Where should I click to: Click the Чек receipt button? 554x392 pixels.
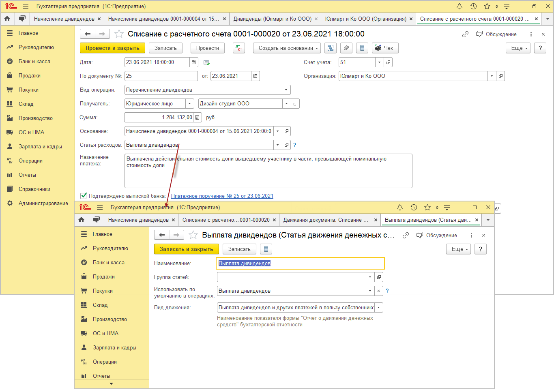(x=385, y=48)
